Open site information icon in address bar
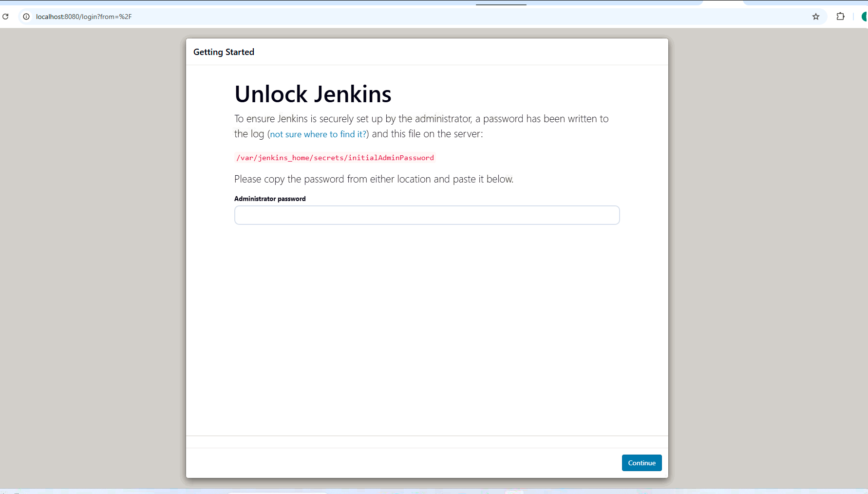 [26, 17]
